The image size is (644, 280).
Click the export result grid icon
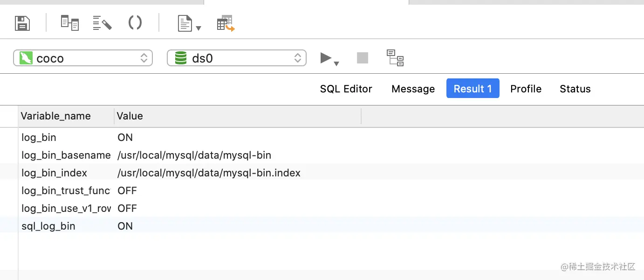tap(226, 23)
